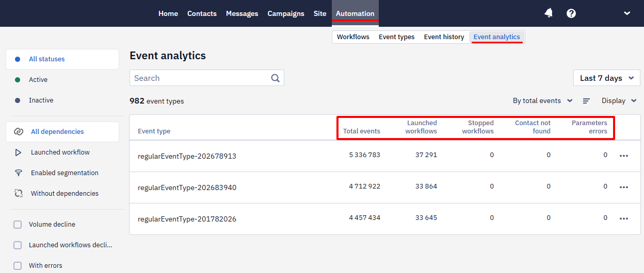Open more options for regularEventType-202683940
This screenshot has width=644, height=273.
pyautogui.click(x=623, y=187)
